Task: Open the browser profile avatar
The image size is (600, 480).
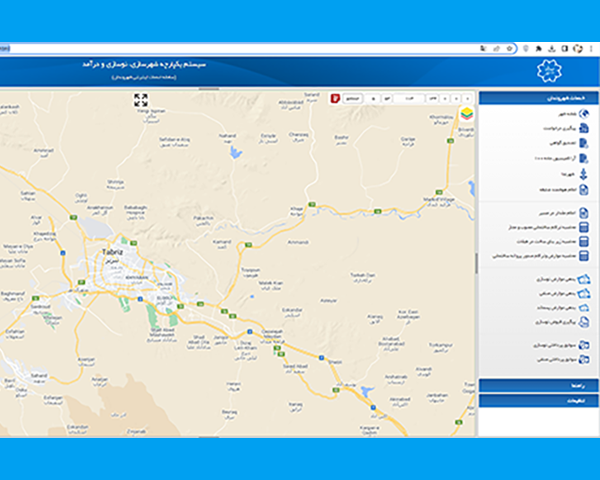Action: [578, 49]
